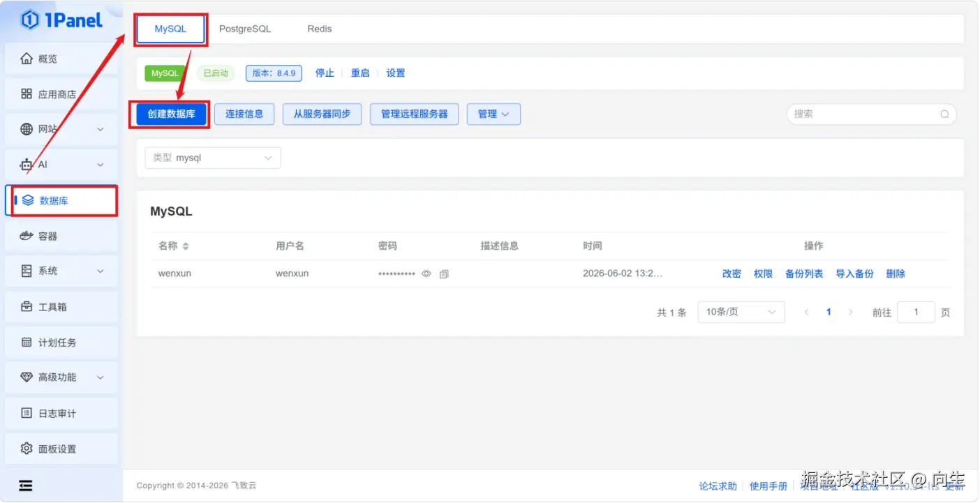Click 权限 for the wenxun database
The width and height of the screenshot is (980, 503).
763,274
